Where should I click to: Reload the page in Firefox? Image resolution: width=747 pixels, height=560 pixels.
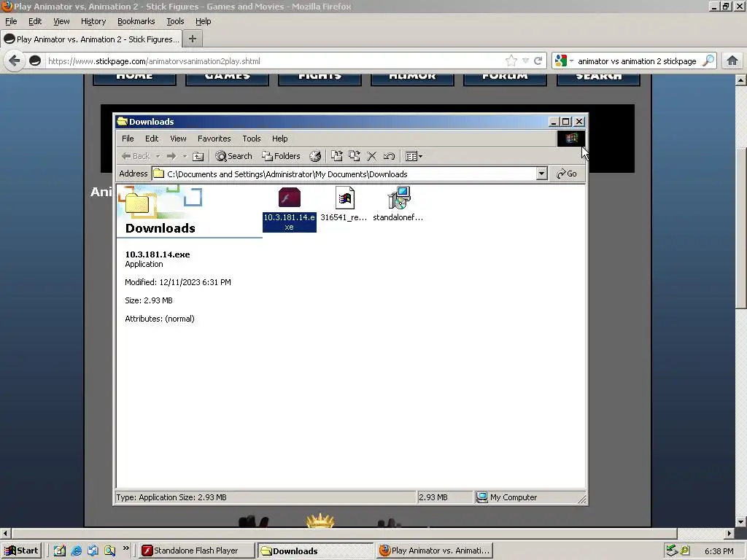(x=538, y=61)
